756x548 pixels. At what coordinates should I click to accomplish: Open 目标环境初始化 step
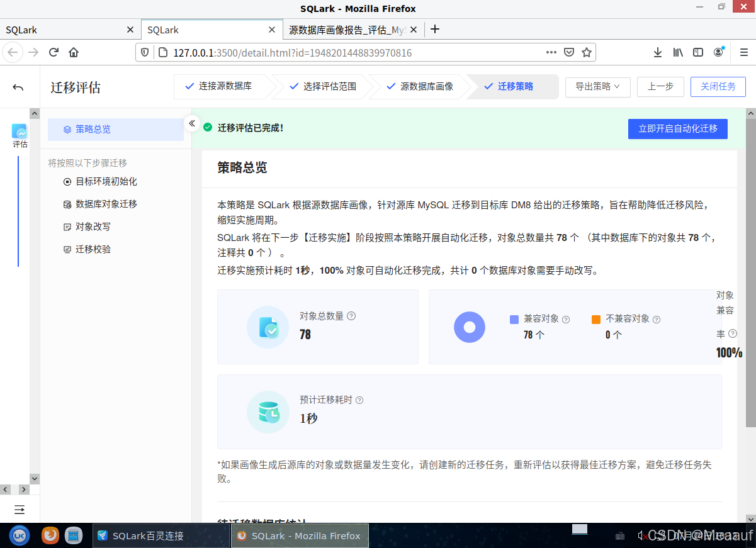(x=106, y=181)
